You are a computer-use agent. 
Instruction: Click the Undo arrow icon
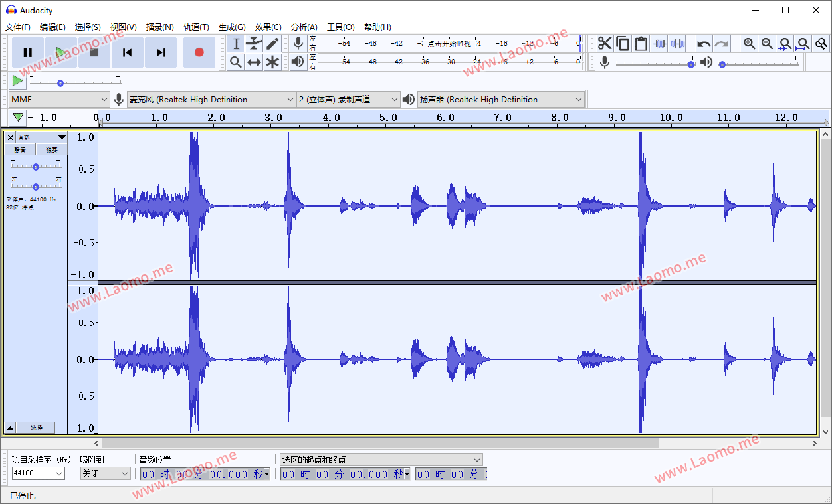point(704,44)
